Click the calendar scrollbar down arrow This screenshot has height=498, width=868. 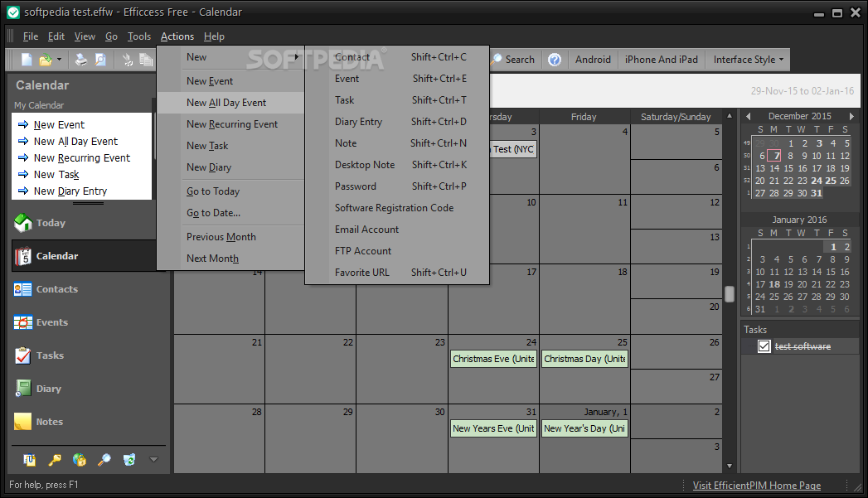[x=730, y=467]
